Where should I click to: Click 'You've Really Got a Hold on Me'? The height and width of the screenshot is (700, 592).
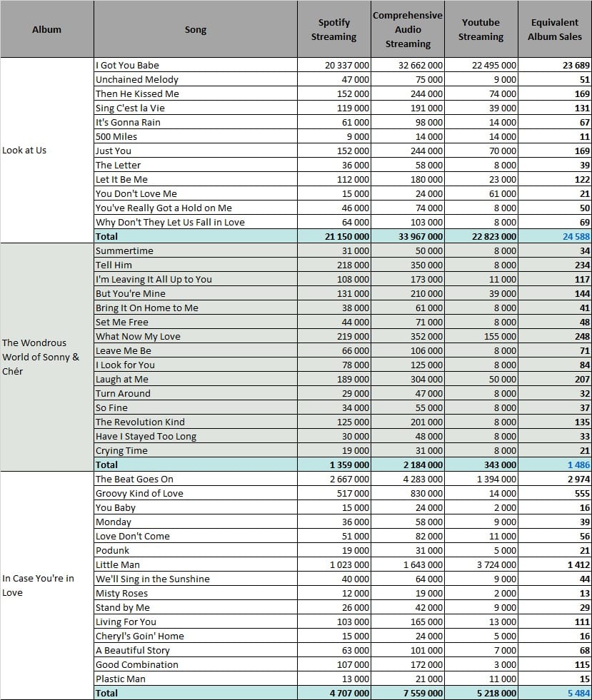[164, 208]
